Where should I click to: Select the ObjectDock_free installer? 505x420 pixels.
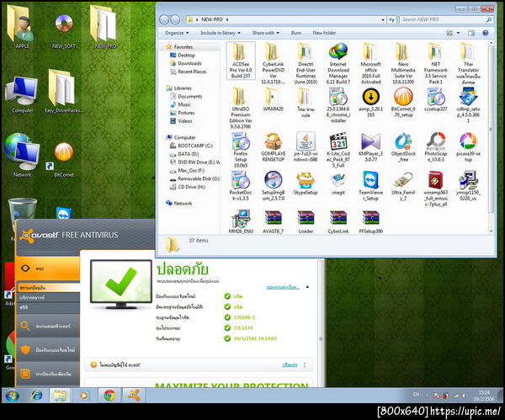point(403,147)
